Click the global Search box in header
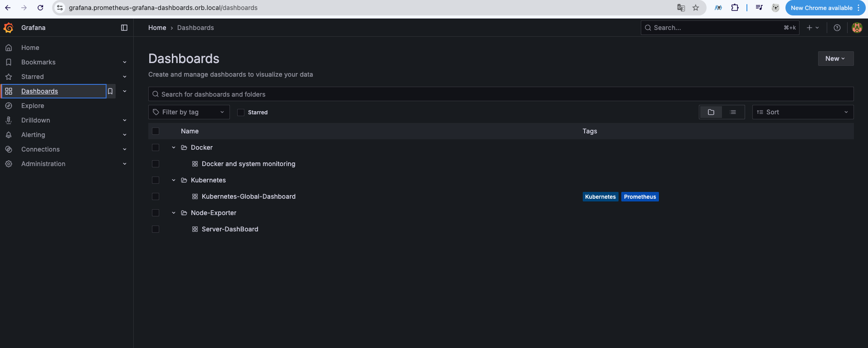This screenshot has height=348, width=868. click(x=720, y=28)
